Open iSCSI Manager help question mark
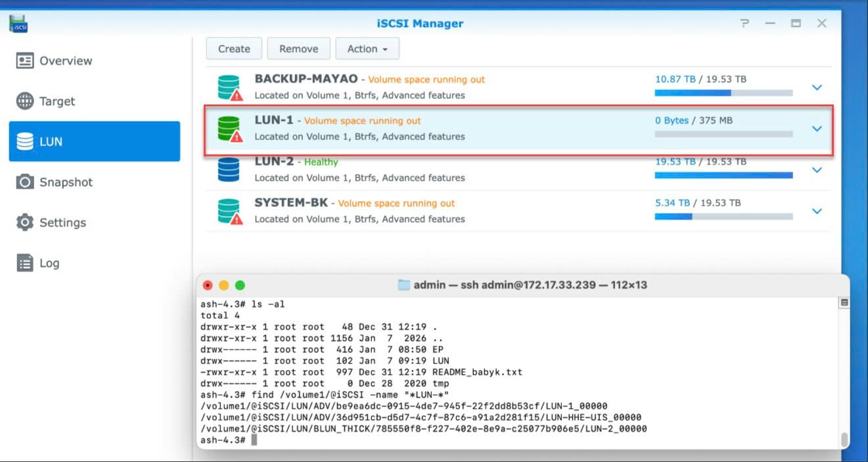This screenshot has height=462, width=868. pyautogui.click(x=744, y=23)
